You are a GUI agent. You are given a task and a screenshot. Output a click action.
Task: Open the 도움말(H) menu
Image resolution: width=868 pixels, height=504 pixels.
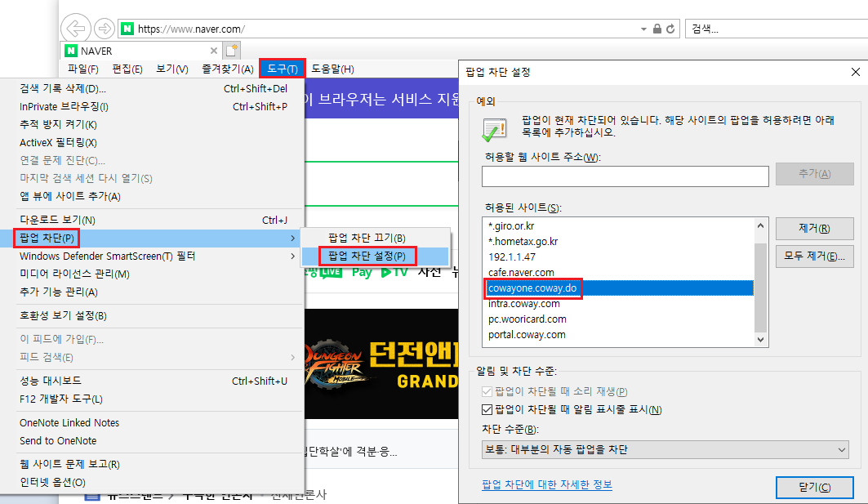pos(332,69)
